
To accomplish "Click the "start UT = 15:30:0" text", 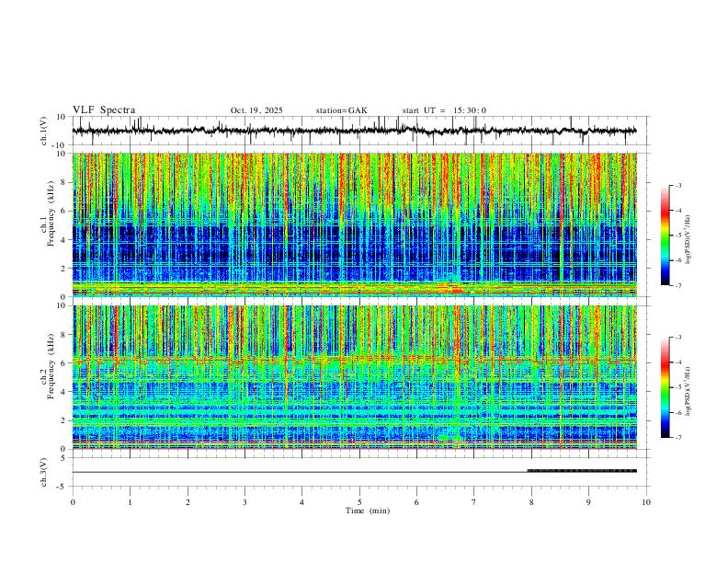I will pyautogui.click(x=444, y=110).
